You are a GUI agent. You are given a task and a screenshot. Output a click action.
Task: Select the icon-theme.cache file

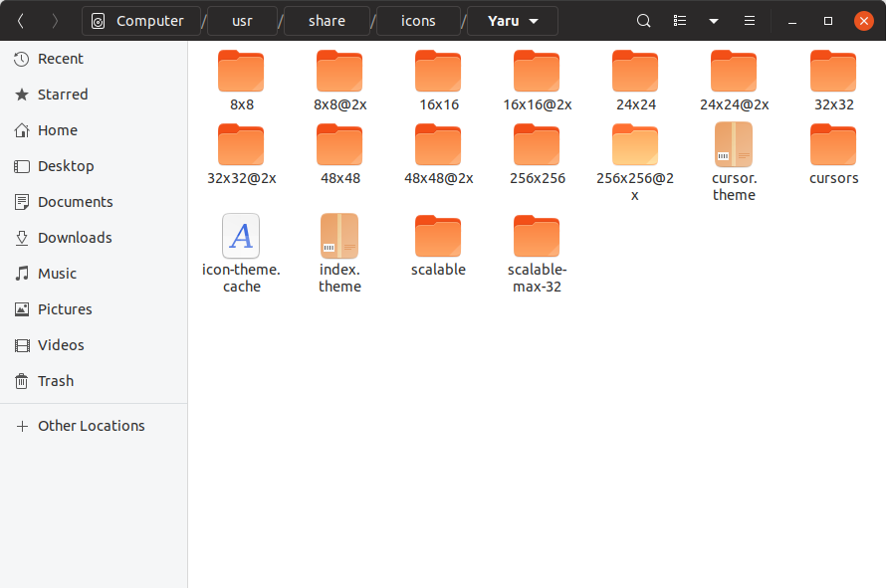tap(241, 254)
